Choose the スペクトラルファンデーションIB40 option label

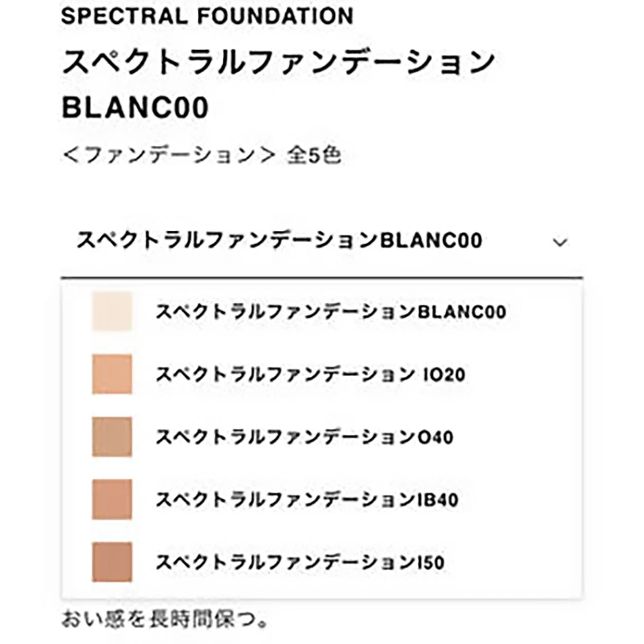pyautogui.click(x=307, y=500)
